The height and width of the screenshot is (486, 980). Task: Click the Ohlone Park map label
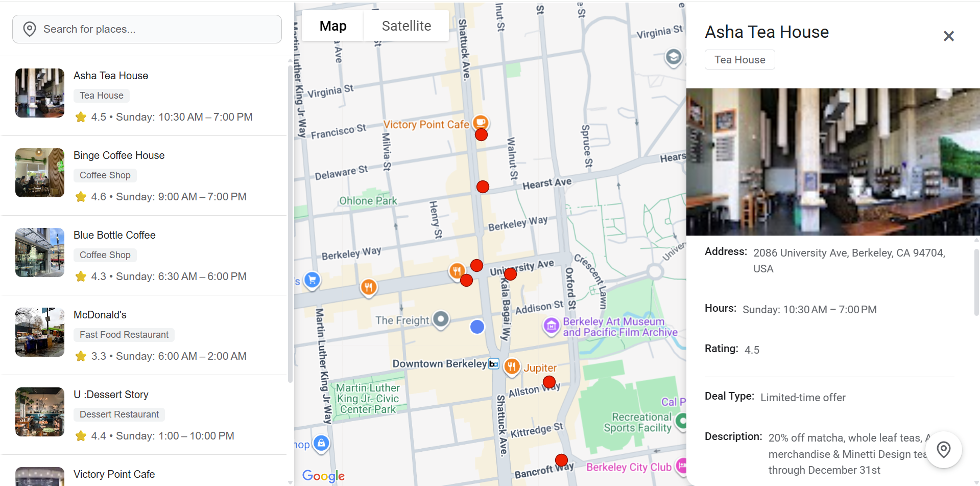coord(368,201)
